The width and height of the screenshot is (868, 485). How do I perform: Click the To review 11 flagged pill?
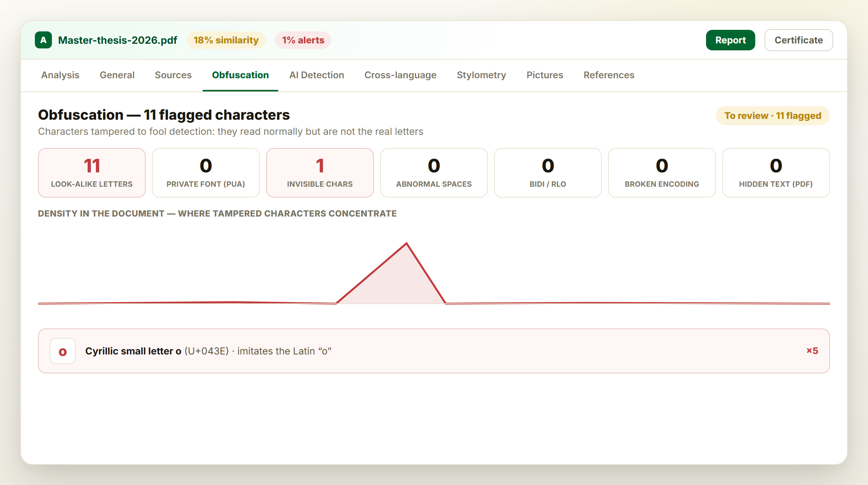[x=773, y=116]
